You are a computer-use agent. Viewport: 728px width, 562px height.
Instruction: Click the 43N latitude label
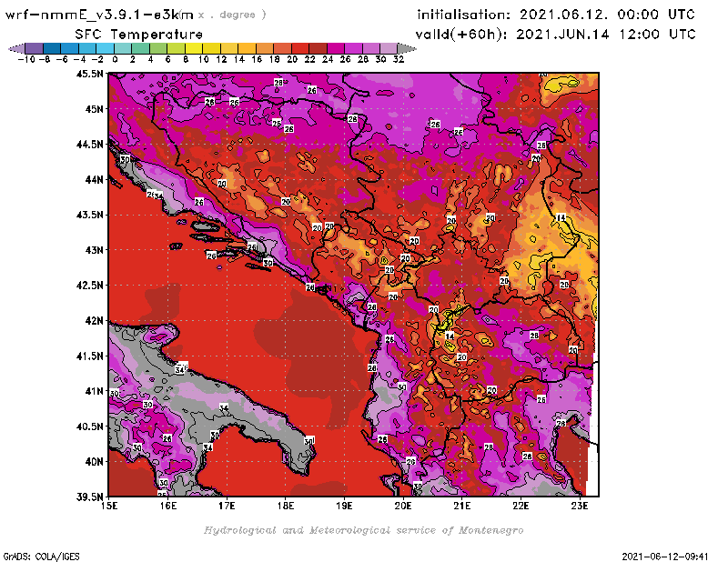[x=94, y=250]
